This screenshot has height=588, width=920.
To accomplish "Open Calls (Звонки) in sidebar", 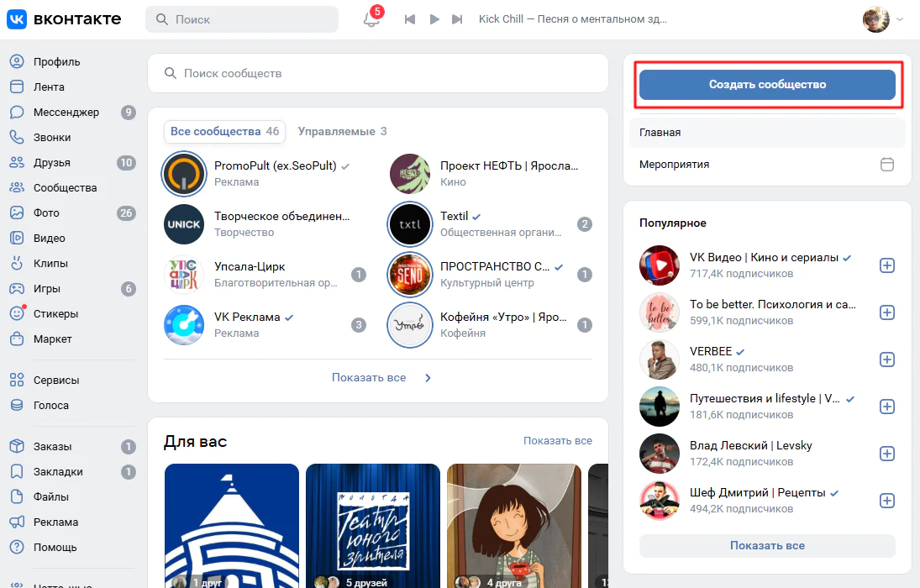I will coord(51,138).
